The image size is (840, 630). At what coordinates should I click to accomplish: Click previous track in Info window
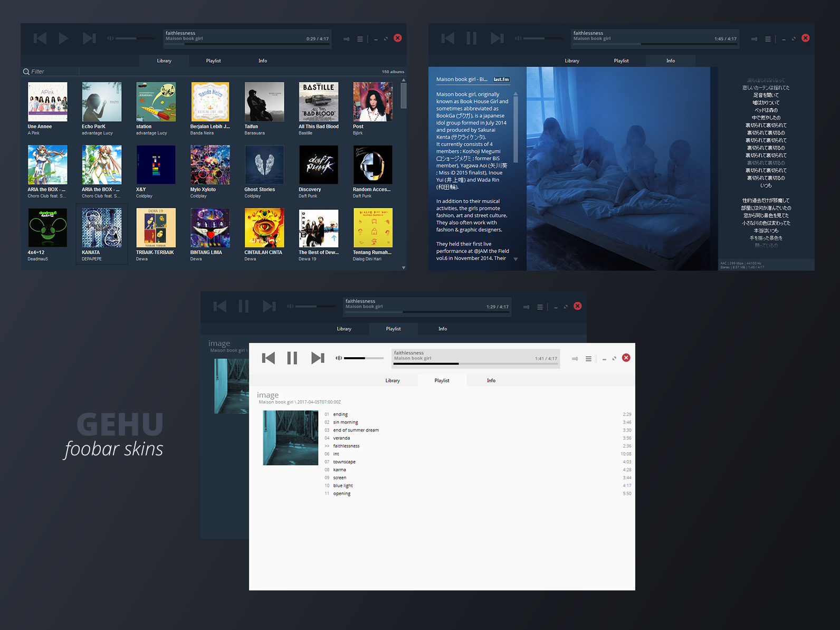[x=448, y=38]
